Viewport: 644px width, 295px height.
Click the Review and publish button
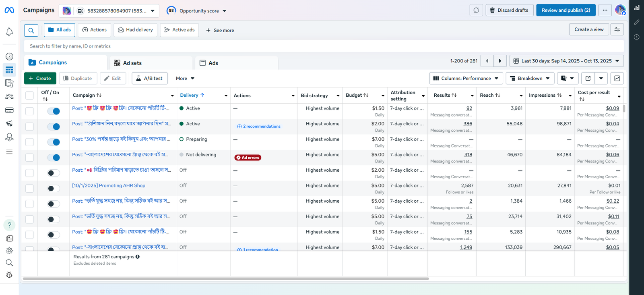[x=566, y=10]
